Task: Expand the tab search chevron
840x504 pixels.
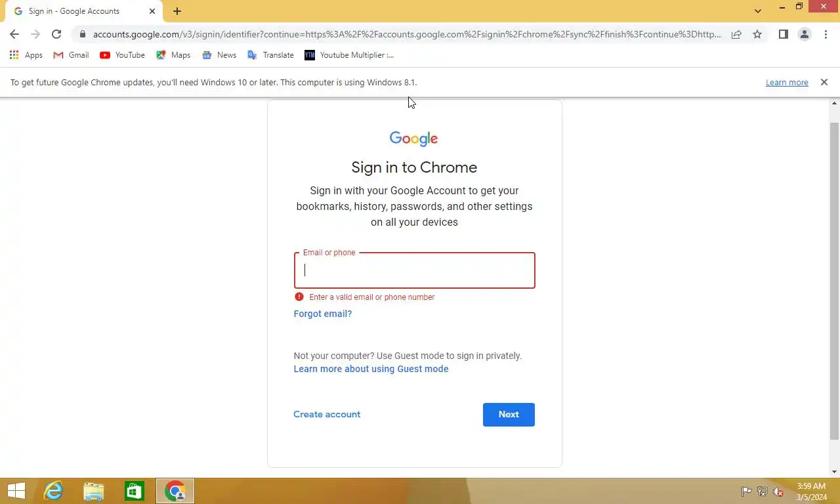Action: (x=758, y=11)
